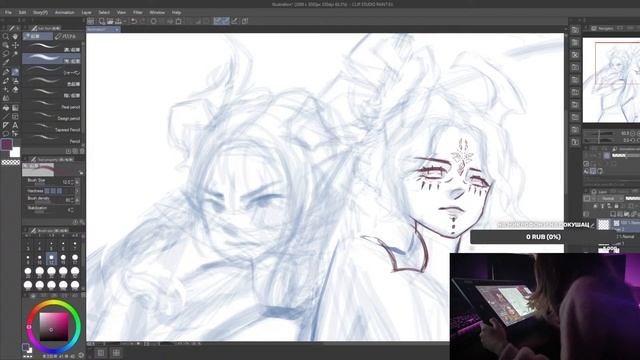The image size is (640, 360).
Task: Open the Select menu
Action: (104, 13)
